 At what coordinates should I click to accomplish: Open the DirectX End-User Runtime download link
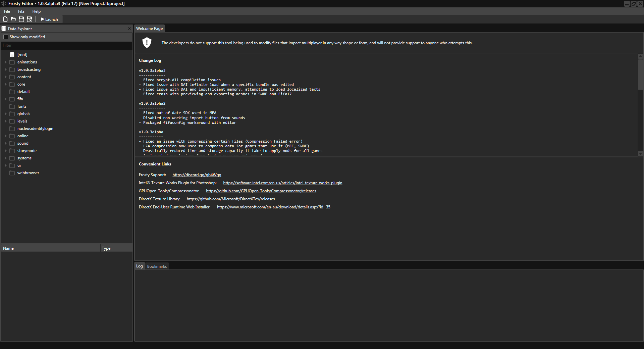pyautogui.click(x=274, y=207)
